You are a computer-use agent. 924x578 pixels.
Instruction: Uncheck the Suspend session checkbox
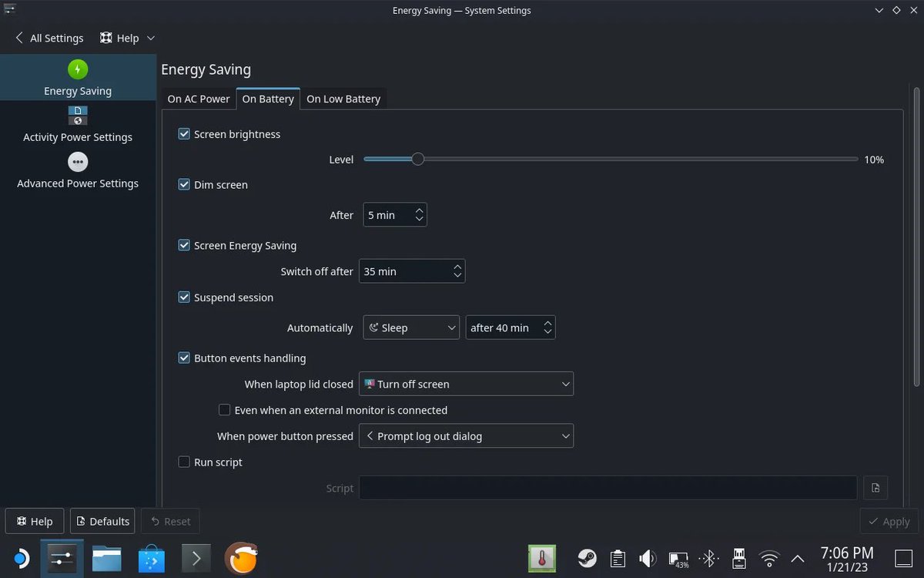(x=184, y=297)
